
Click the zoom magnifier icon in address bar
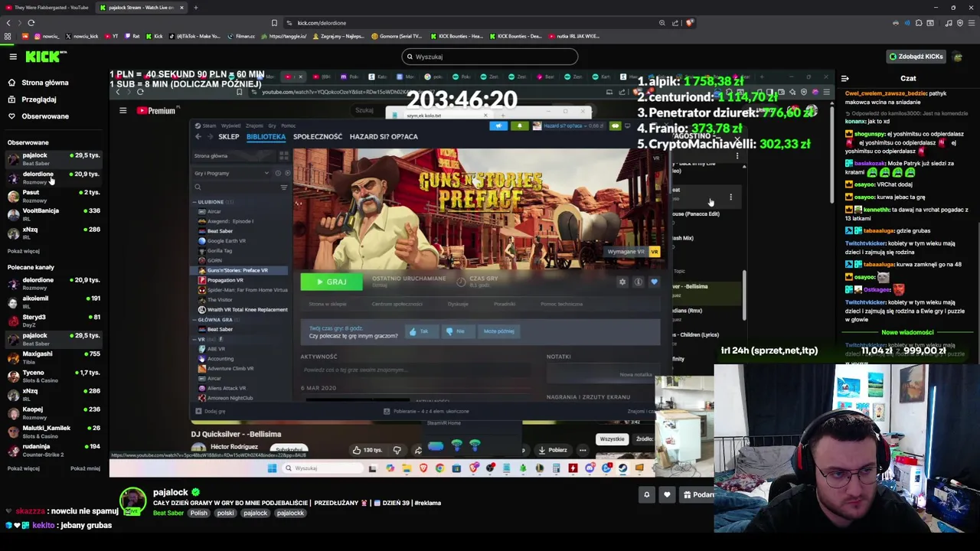click(x=661, y=23)
